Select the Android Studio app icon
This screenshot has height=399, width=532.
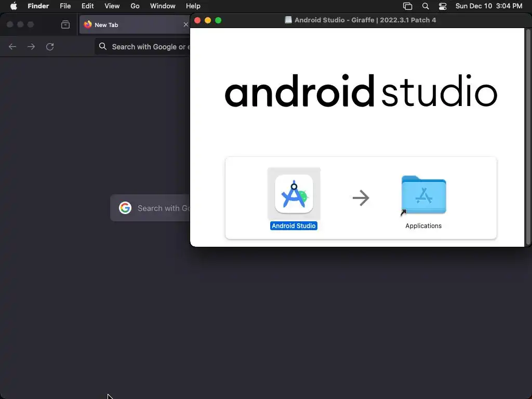[294, 194]
